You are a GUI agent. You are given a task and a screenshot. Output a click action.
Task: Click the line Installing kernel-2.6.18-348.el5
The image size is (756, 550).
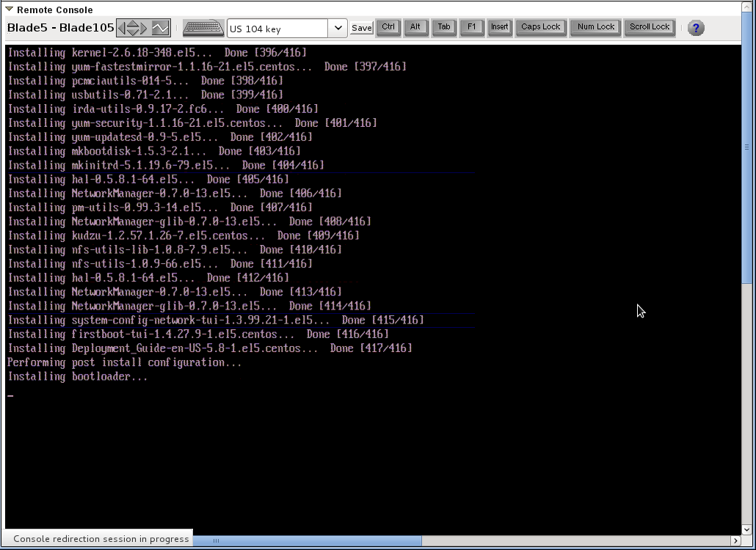(x=157, y=53)
